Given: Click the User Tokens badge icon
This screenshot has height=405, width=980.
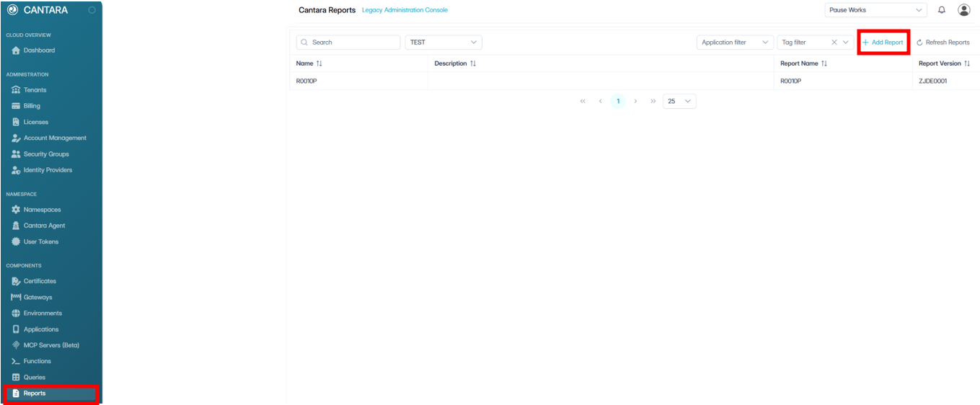Looking at the screenshot, I should (x=16, y=241).
